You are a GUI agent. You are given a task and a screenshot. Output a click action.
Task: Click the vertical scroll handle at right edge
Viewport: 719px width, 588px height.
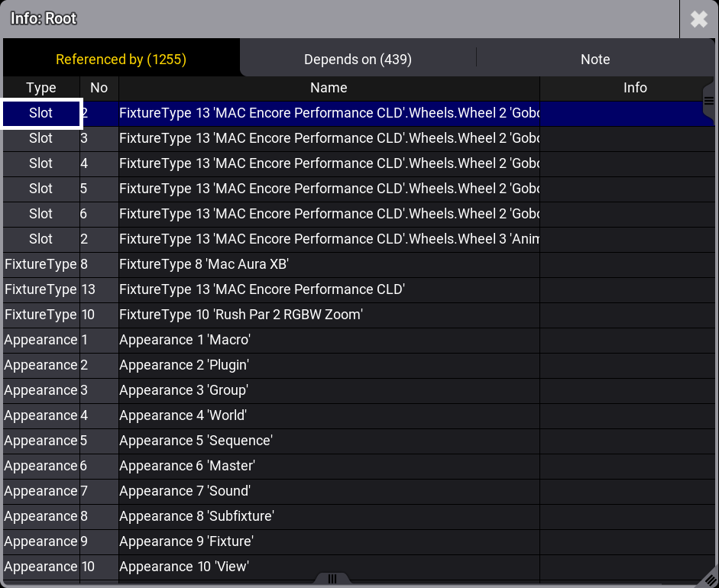(x=708, y=101)
